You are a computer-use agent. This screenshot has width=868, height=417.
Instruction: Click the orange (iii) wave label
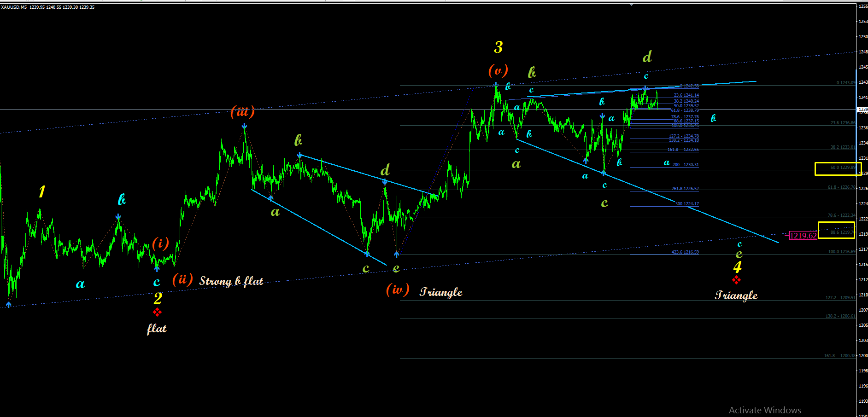pos(242,111)
